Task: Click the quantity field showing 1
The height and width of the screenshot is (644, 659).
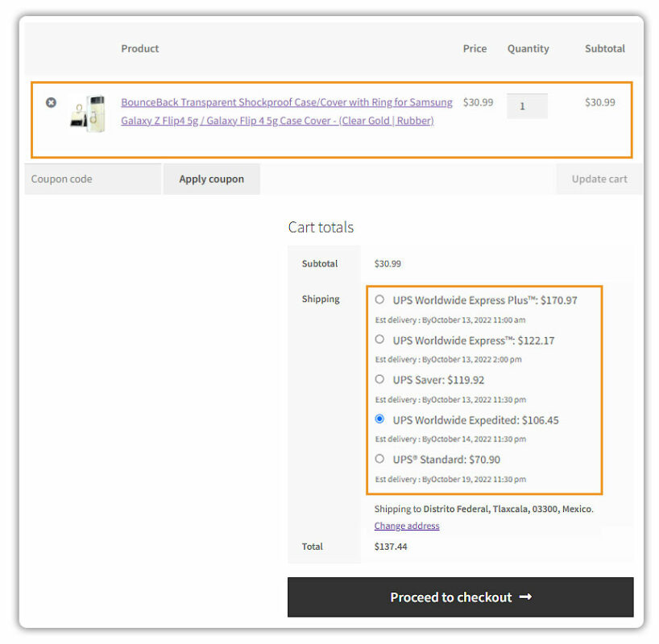Action: 527,106
